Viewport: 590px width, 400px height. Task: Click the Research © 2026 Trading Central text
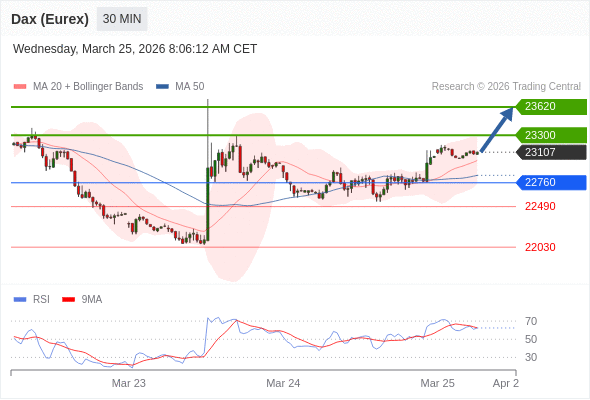coord(506,87)
